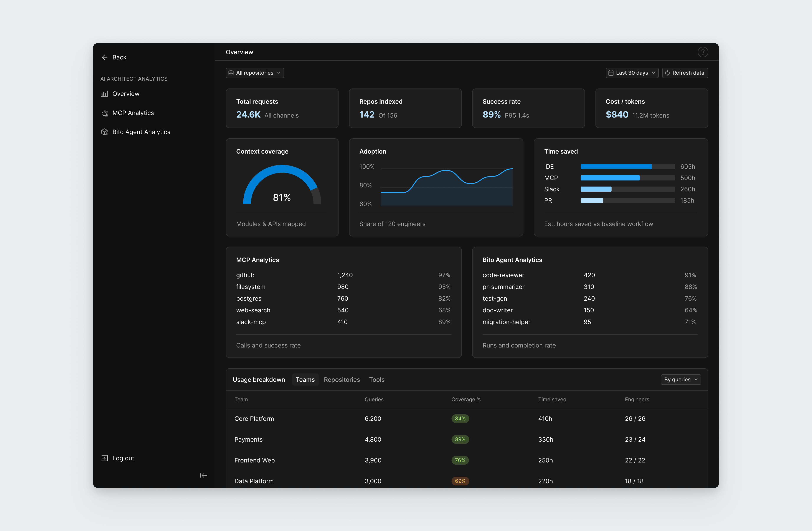Click the migration-helper agent row
The width and height of the screenshot is (812, 531).
(590, 322)
